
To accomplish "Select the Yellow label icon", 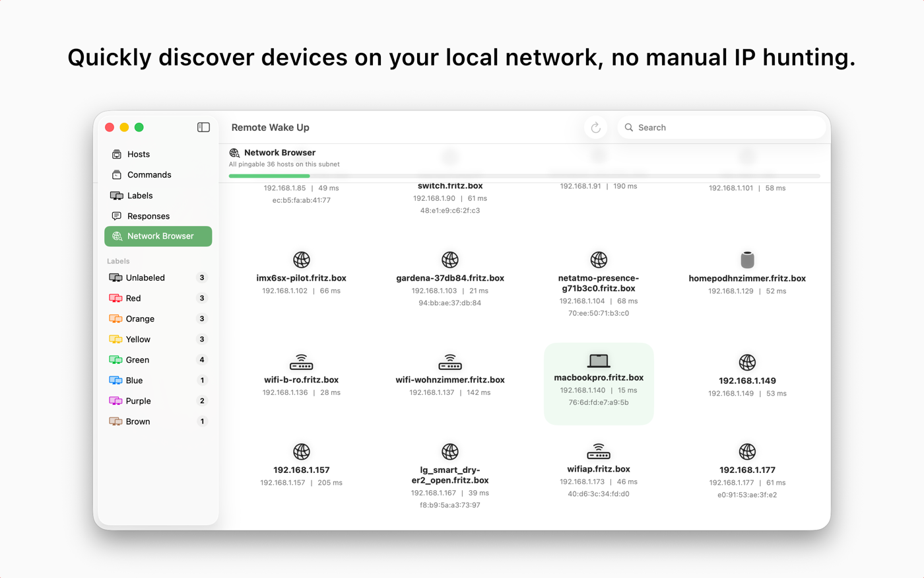I will point(115,340).
